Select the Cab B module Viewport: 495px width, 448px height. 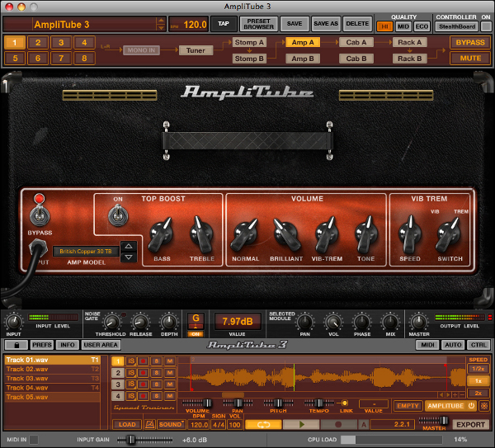[356, 59]
